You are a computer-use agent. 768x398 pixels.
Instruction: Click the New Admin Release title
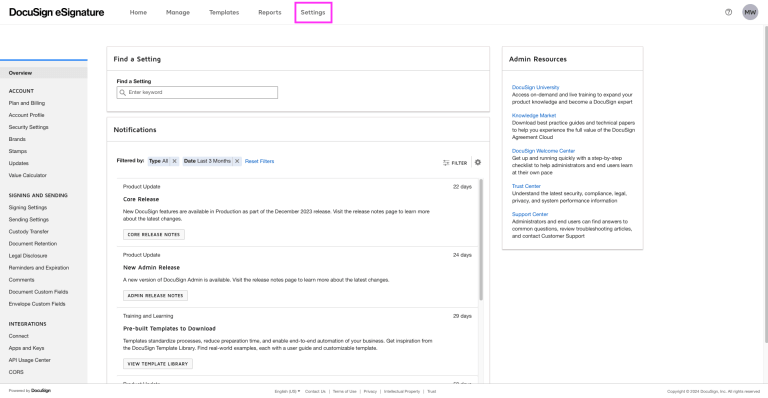[x=151, y=268]
